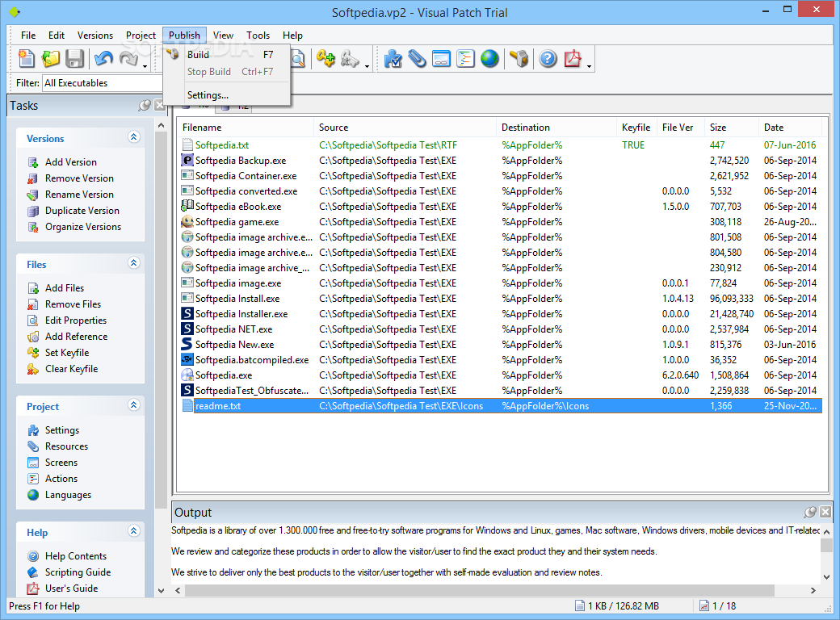Select the Softpedia.txt file row
840x620 pixels.
click(499, 145)
